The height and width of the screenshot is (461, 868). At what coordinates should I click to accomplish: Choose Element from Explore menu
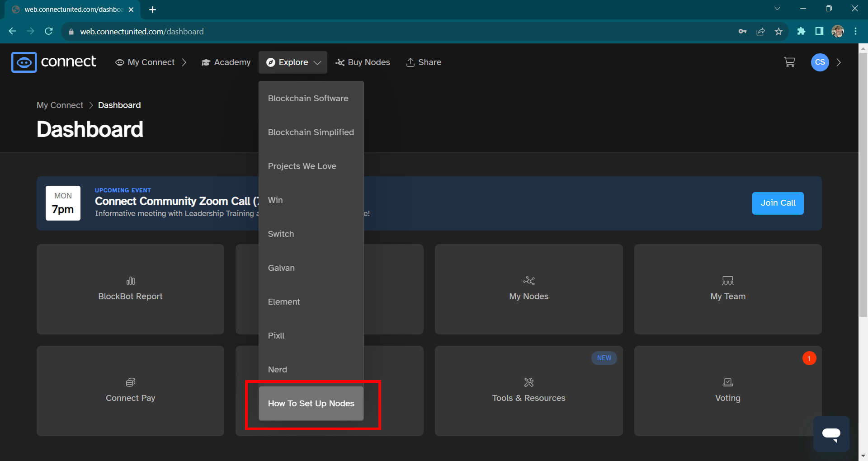[x=311, y=302]
